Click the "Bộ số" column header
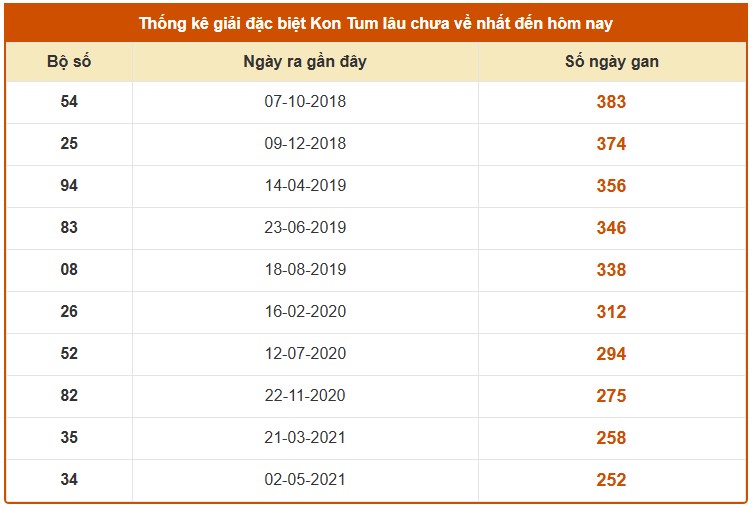This screenshot has width=752, height=508. (x=69, y=62)
